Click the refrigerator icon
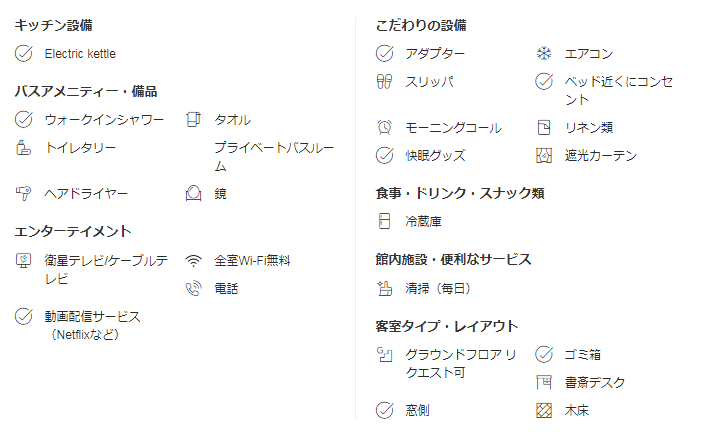This screenshot has height=435, width=711. (x=384, y=221)
